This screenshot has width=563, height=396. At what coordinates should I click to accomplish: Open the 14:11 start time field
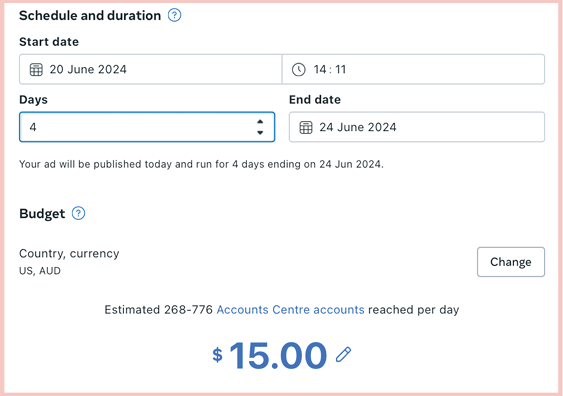[x=413, y=69]
